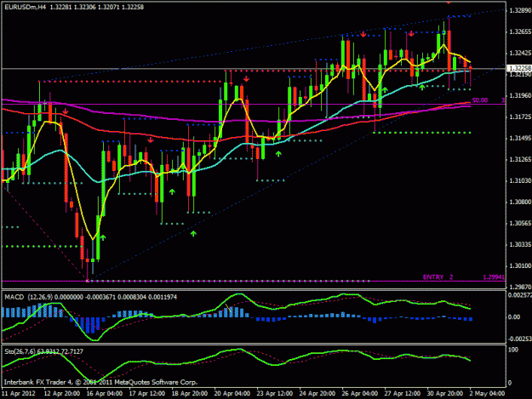The height and width of the screenshot is (399, 532).
Task: Click the ENTRY 2 line label
Action: [438, 277]
